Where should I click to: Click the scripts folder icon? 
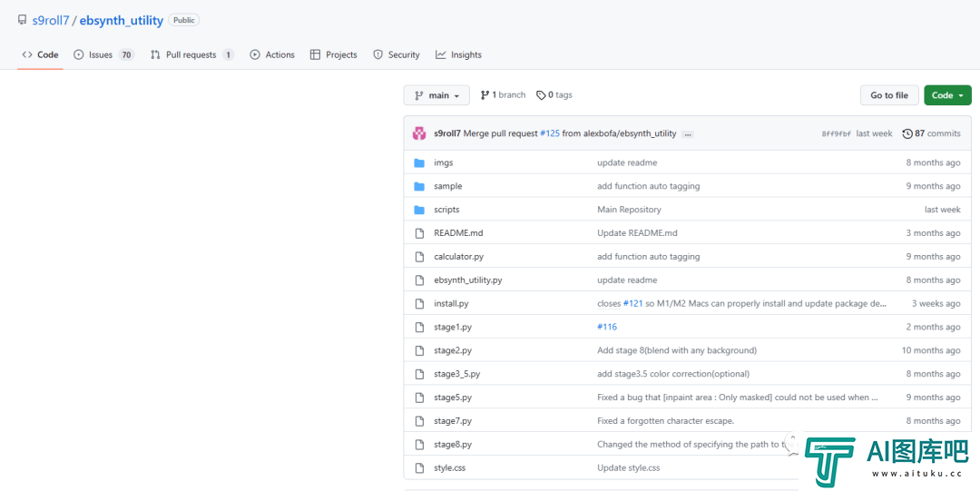tap(419, 210)
